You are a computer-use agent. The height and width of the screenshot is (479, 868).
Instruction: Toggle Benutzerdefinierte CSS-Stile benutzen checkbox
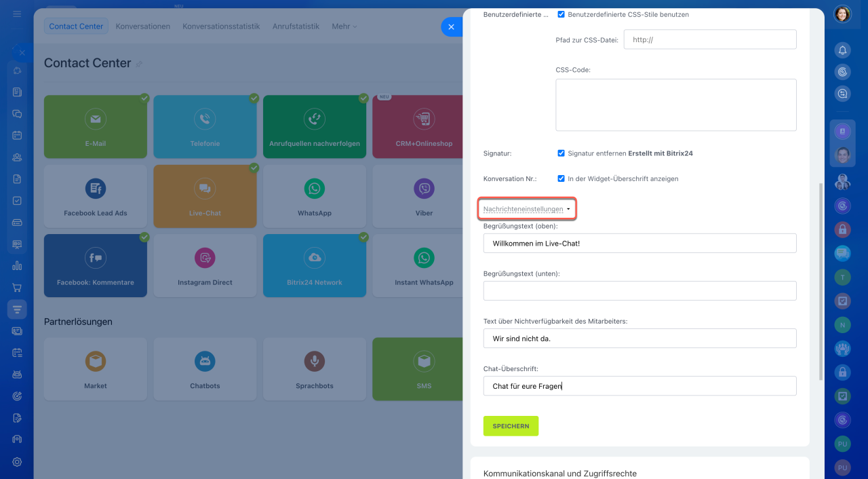point(561,14)
